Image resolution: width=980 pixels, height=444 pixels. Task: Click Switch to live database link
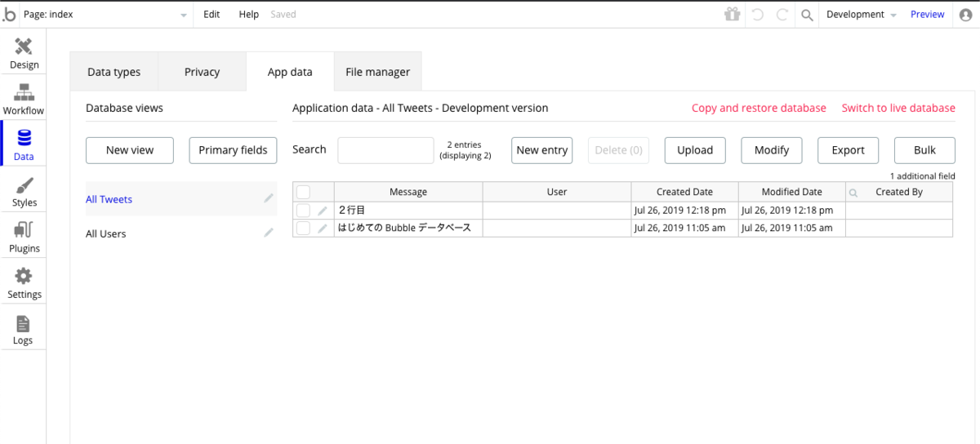point(898,108)
